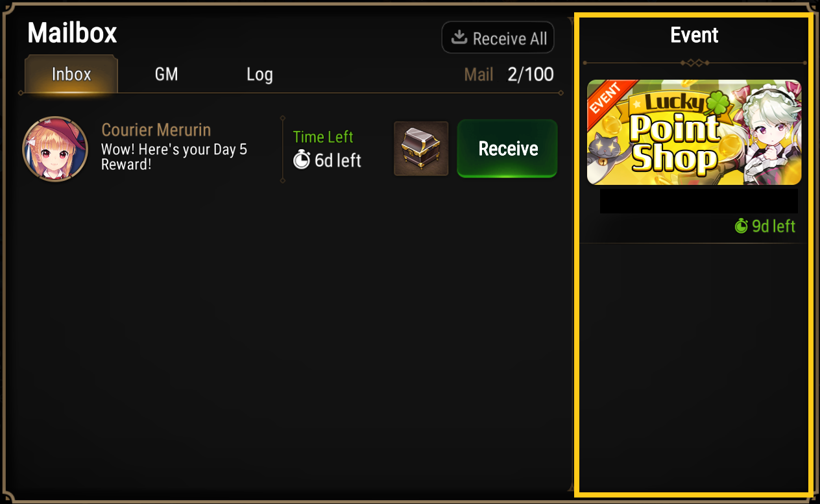The image size is (820, 504).
Task: Switch to the Inbox tab
Action: (x=71, y=74)
